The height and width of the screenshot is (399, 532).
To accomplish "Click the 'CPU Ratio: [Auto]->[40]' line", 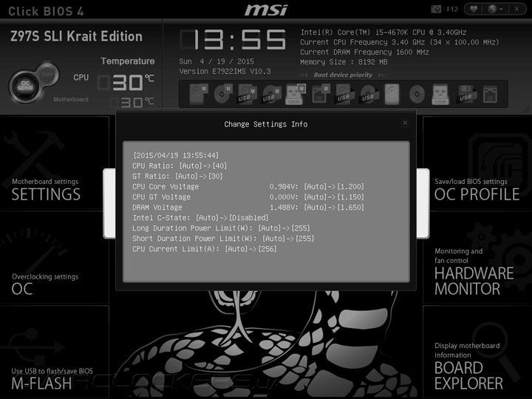I will 180,166.
